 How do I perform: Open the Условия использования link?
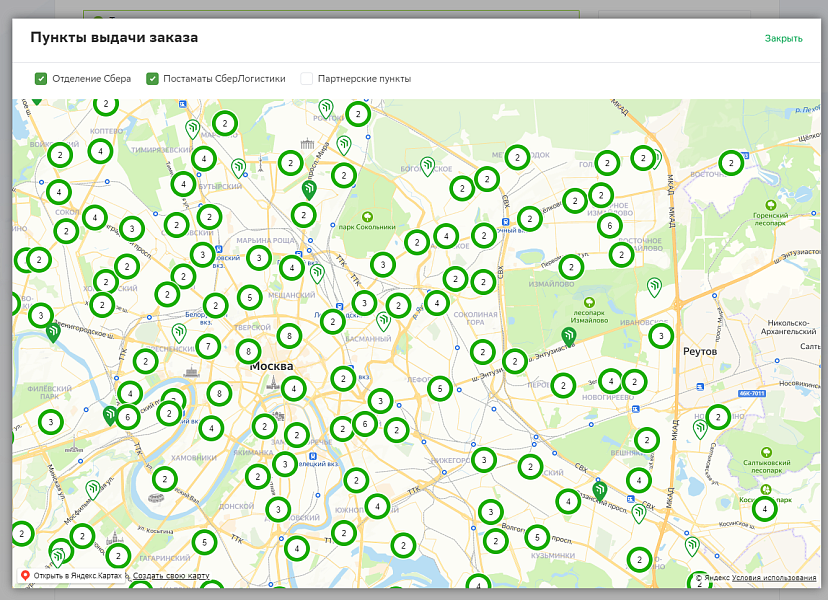[774, 578]
